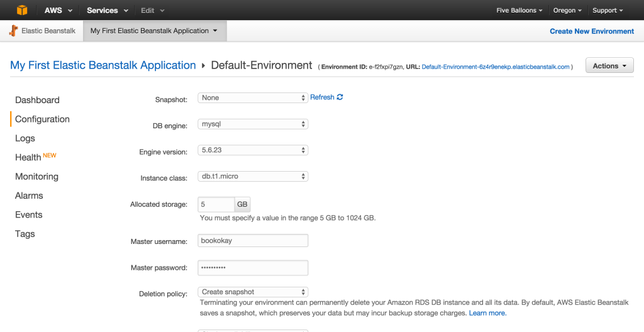Screen dimensions: 644x332
Task: Open Tags in the sidebar
Action: [25, 234]
